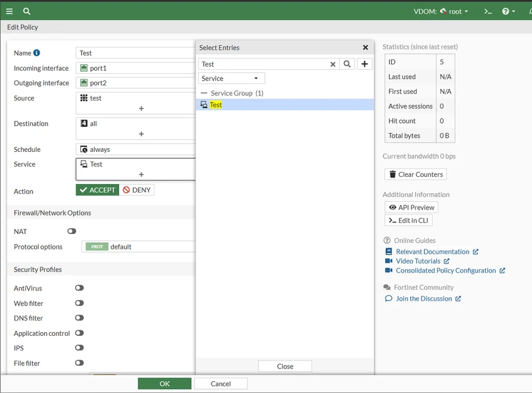Click the search icon in Select Entries
The image size is (532, 393).
pos(347,64)
